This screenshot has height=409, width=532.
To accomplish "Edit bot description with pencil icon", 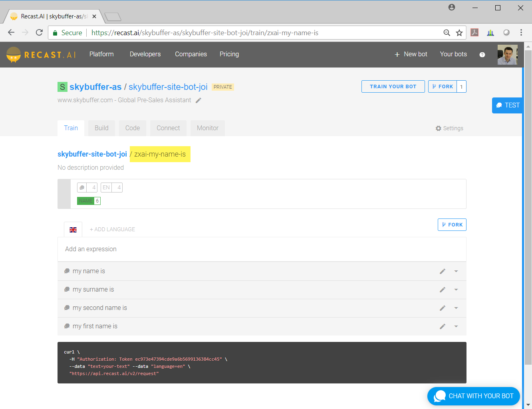I will pyautogui.click(x=199, y=100).
